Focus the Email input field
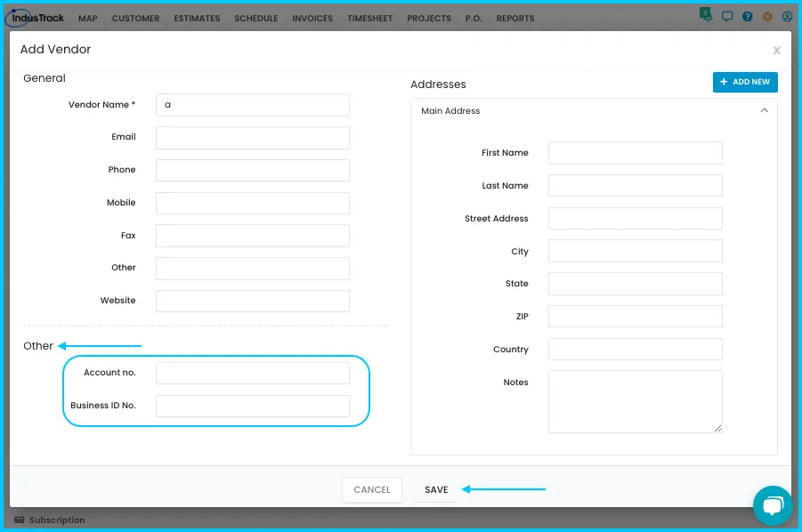 point(253,138)
